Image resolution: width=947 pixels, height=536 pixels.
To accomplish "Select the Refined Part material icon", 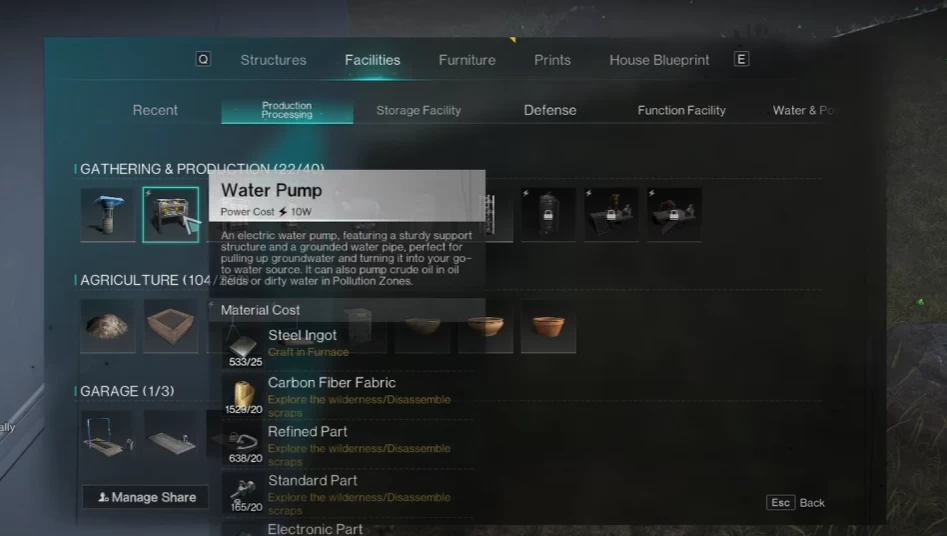I will 243,443.
